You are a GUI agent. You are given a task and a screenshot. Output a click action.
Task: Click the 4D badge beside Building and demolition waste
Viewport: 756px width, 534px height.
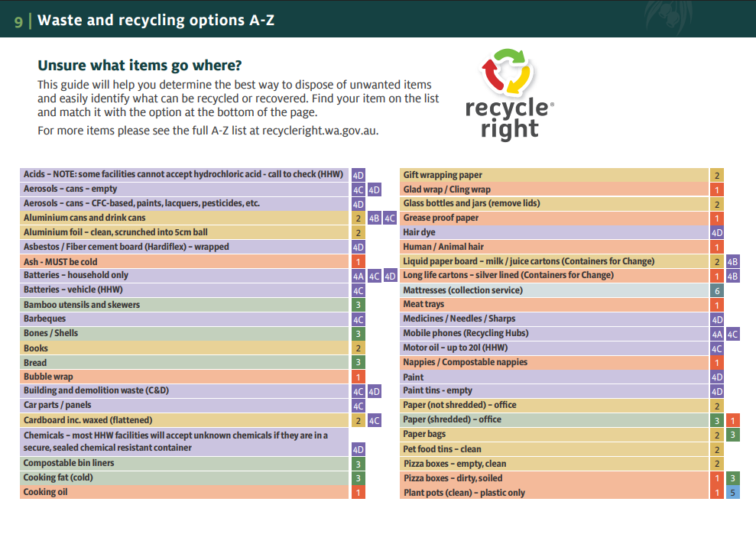(x=374, y=391)
